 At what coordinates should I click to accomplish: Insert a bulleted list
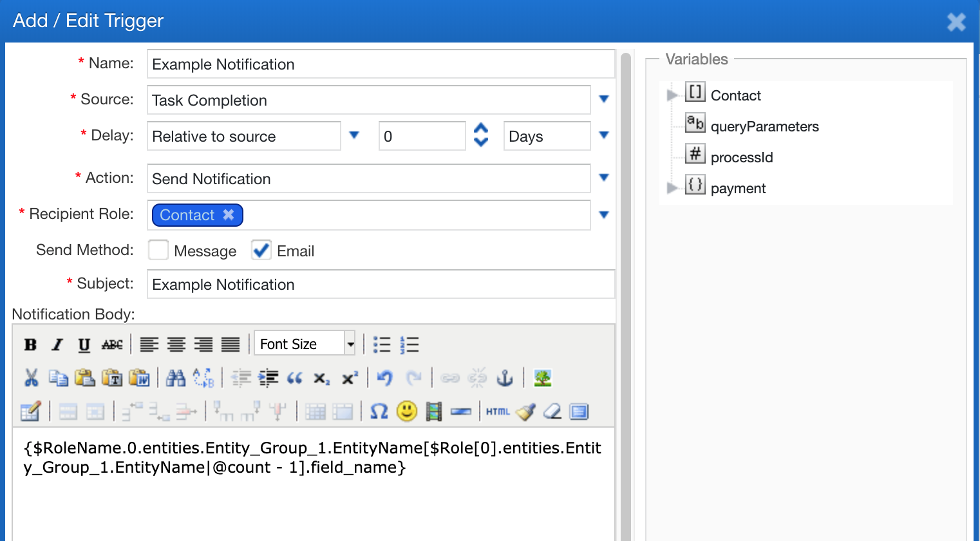382,345
